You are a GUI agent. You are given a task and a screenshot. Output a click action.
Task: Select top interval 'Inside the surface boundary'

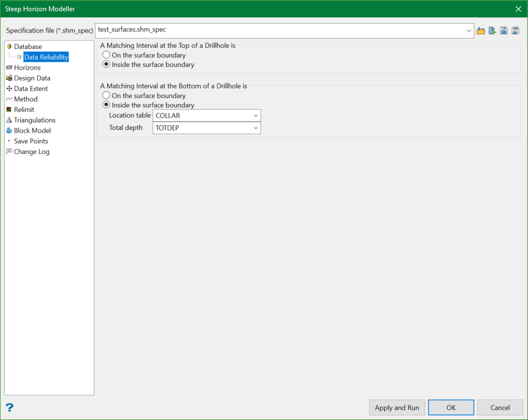(106, 65)
